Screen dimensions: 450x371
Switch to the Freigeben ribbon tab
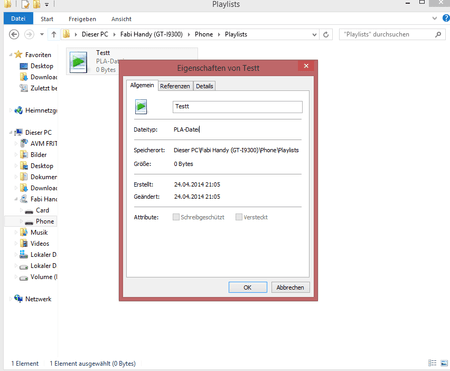82,19
